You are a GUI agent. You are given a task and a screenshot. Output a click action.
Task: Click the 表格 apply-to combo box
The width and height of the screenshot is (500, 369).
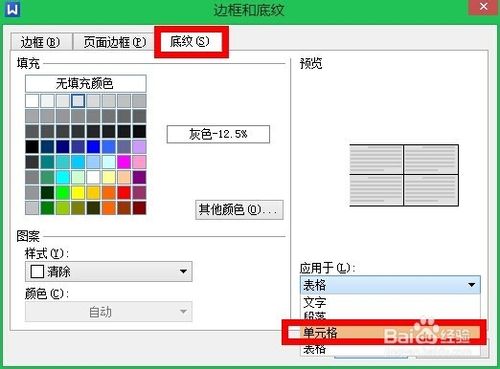click(390, 285)
